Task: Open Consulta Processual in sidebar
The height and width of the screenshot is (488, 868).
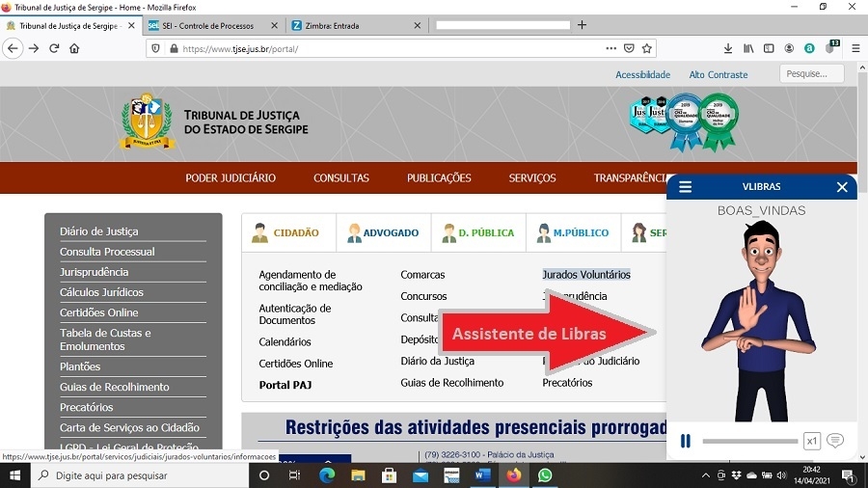Action: click(107, 252)
